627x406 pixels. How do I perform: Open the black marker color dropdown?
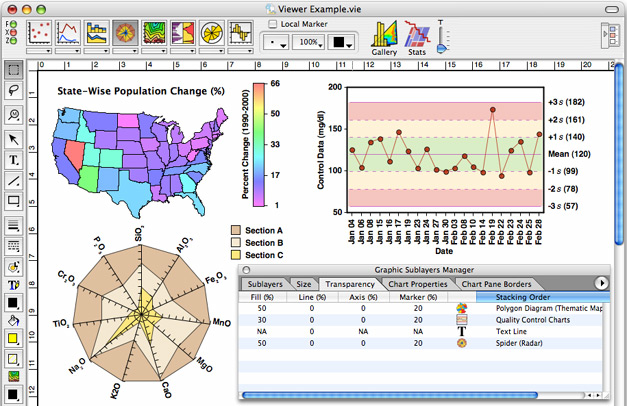coord(341,42)
